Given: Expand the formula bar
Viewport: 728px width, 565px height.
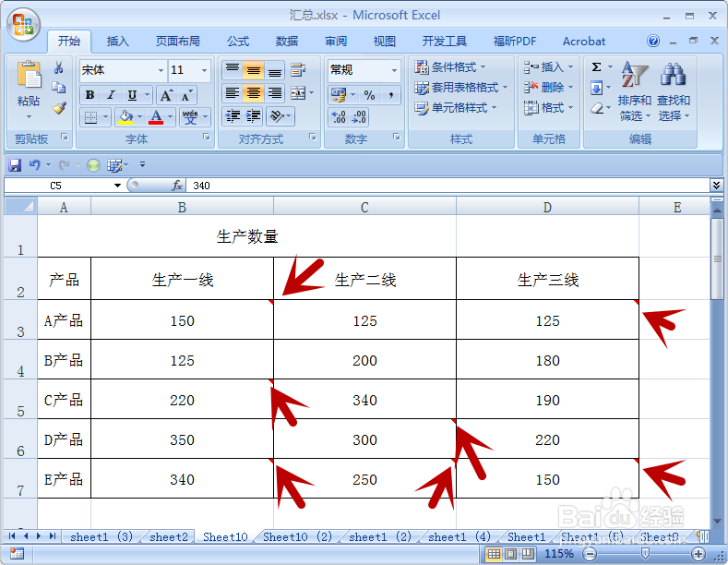Looking at the screenshot, I should 716,186.
